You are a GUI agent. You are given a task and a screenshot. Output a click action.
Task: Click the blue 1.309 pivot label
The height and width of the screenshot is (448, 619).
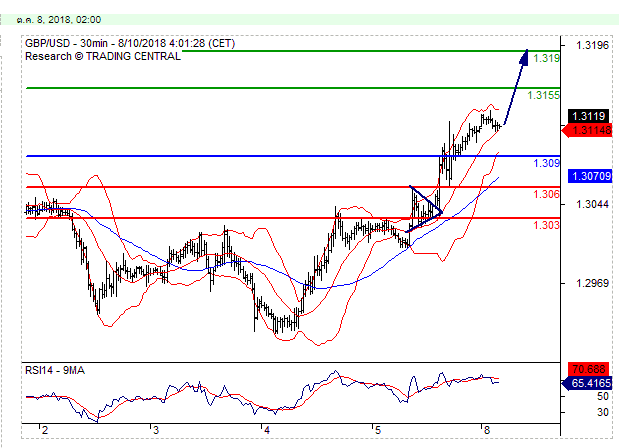tap(546, 163)
